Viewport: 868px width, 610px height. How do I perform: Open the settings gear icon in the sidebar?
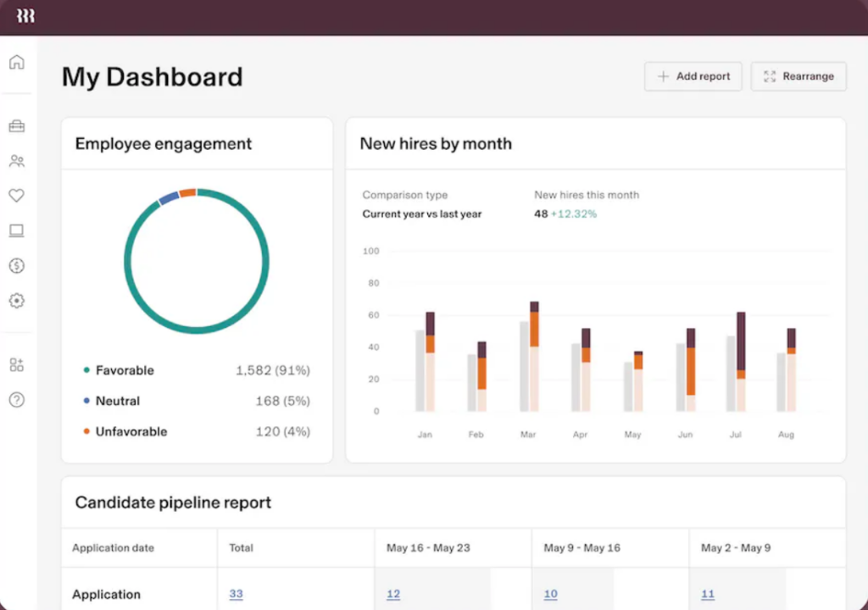coord(16,301)
